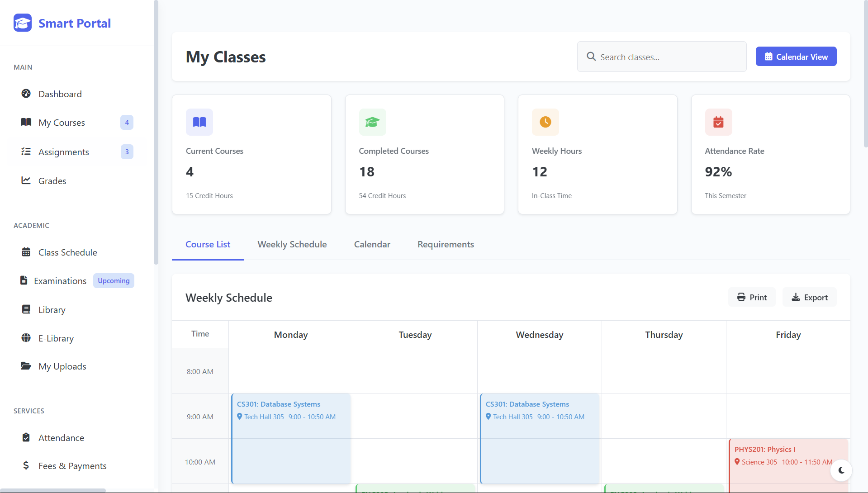Image resolution: width=868 pixels, height=493 pixels.
Task: Click the Print schedule button
Action: point(751,297)
